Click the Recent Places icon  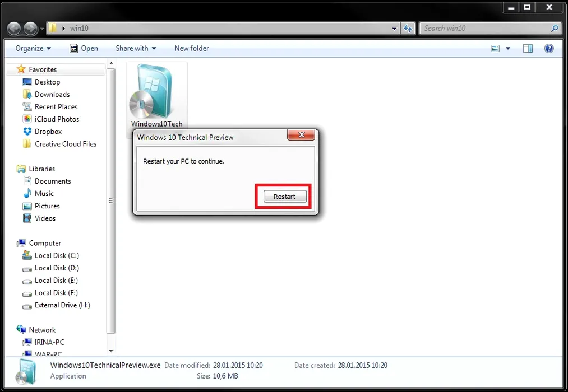click(27, 106)
